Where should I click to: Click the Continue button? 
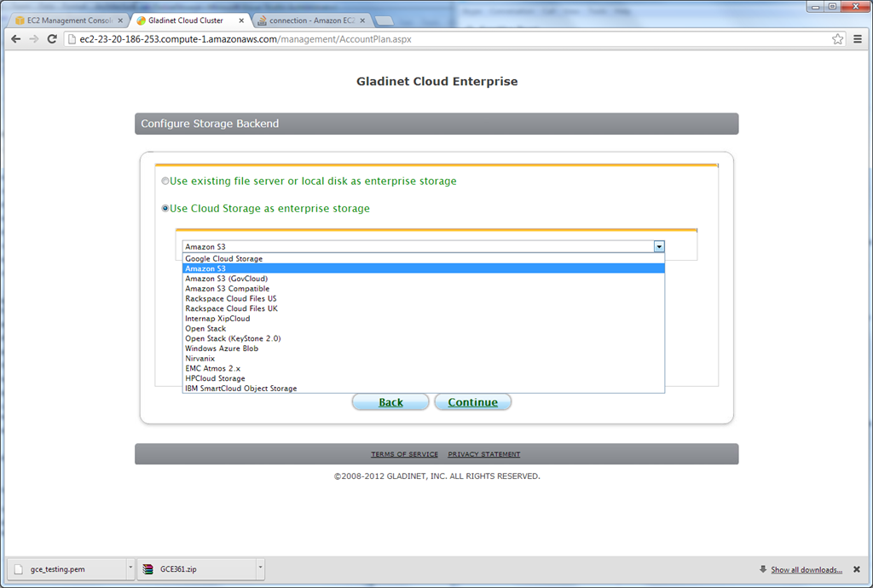click(x=472, y=402)
